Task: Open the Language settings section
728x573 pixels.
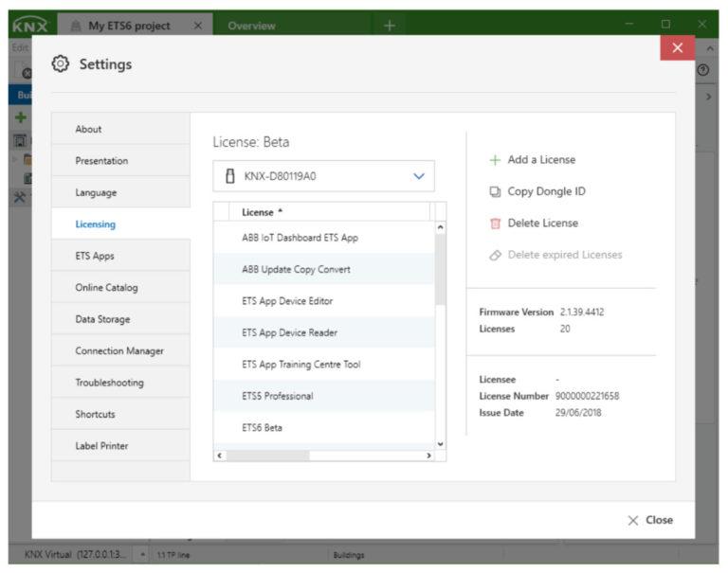Action: point(120,192)
